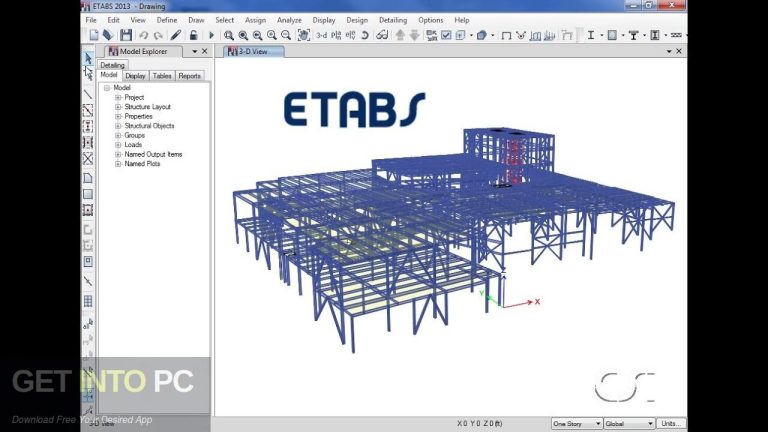Image resolution: width=768 pixels, height=432 pixels.
Task: Close the Model Explorer panel
Action: pos(205,51)
